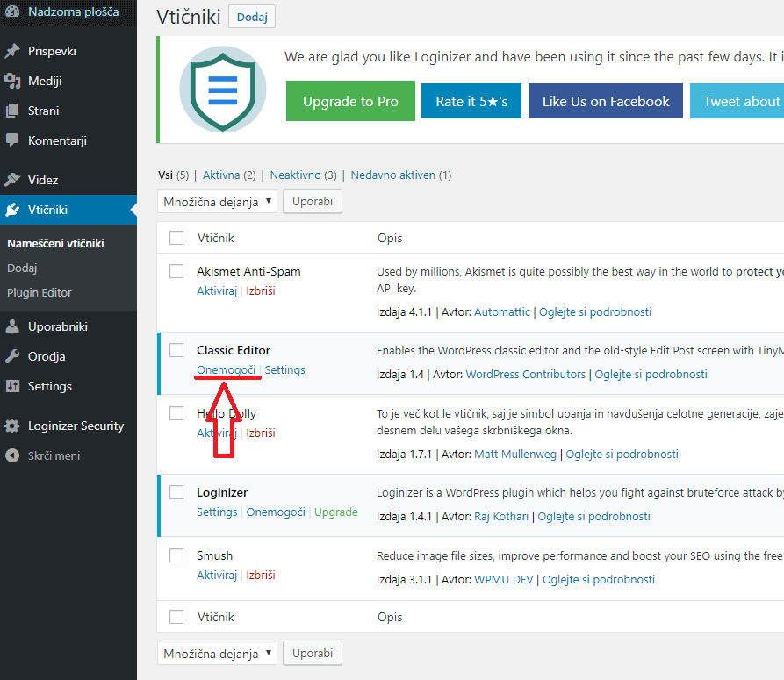The height and width of the screenshot is (680, 784).
Task: Click the Loginizer shield logo
Action: tap(222, 89)
